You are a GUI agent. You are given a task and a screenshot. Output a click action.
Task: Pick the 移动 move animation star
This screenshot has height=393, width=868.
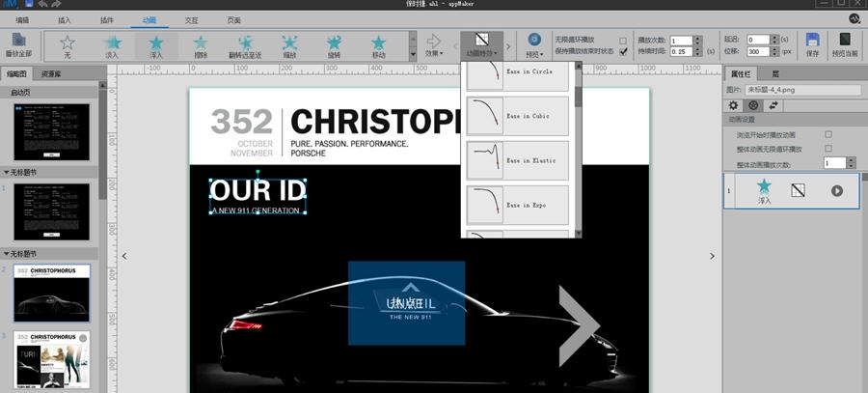(x=378, y=42)
